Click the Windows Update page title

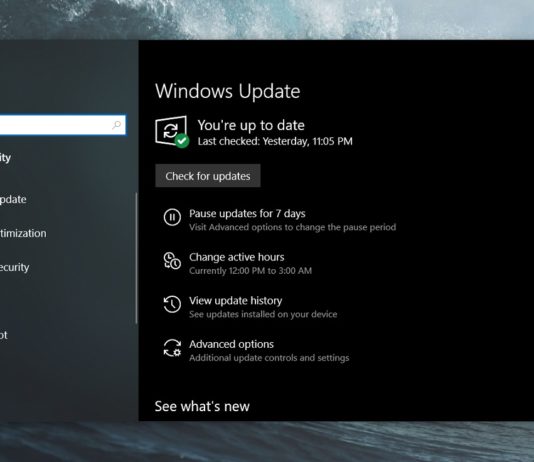[228, 91]
